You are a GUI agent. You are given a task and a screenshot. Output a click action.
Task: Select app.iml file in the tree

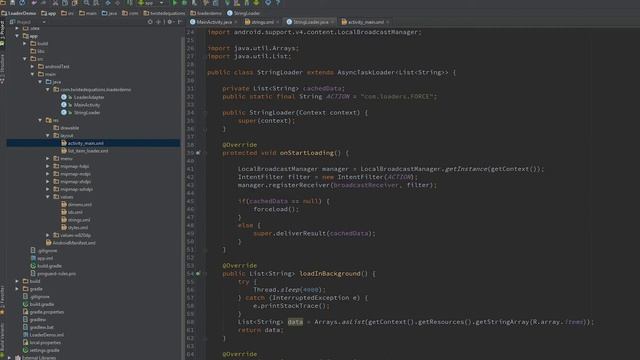click(x=42, y=258)
